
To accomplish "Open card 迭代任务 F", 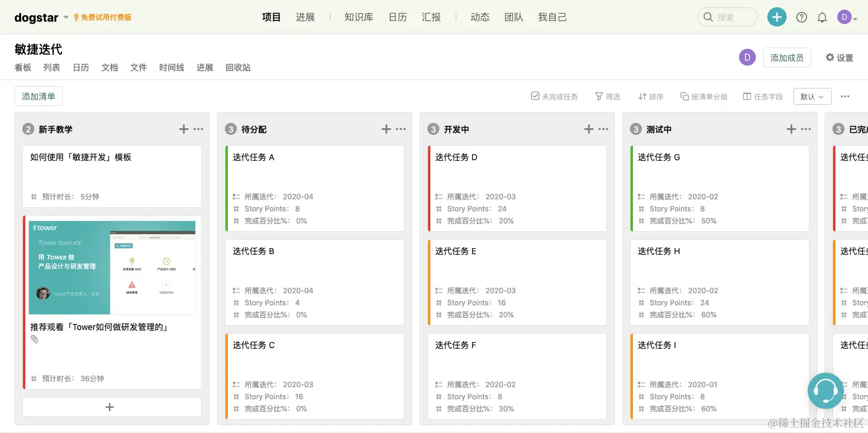I will [517, 376].
